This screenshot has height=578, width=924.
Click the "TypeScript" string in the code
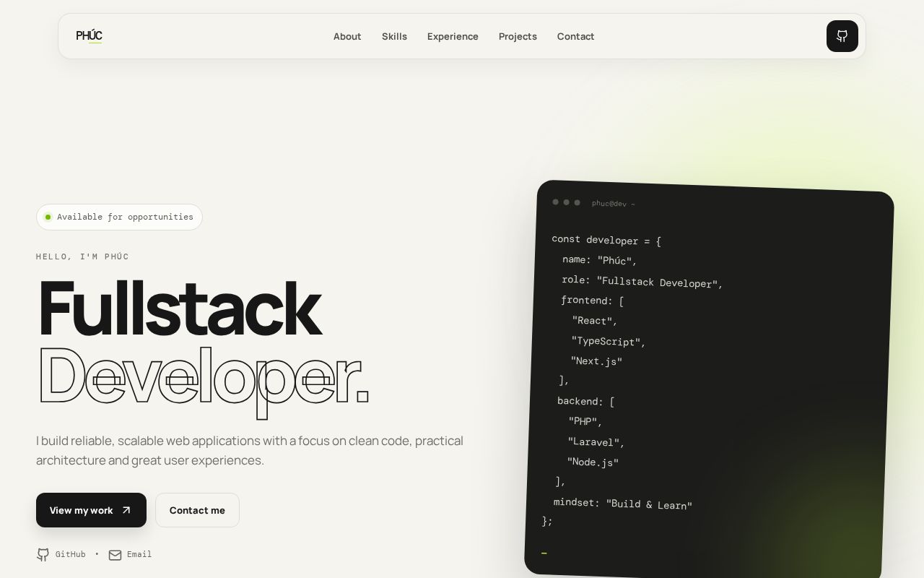(x=609, y=341)
